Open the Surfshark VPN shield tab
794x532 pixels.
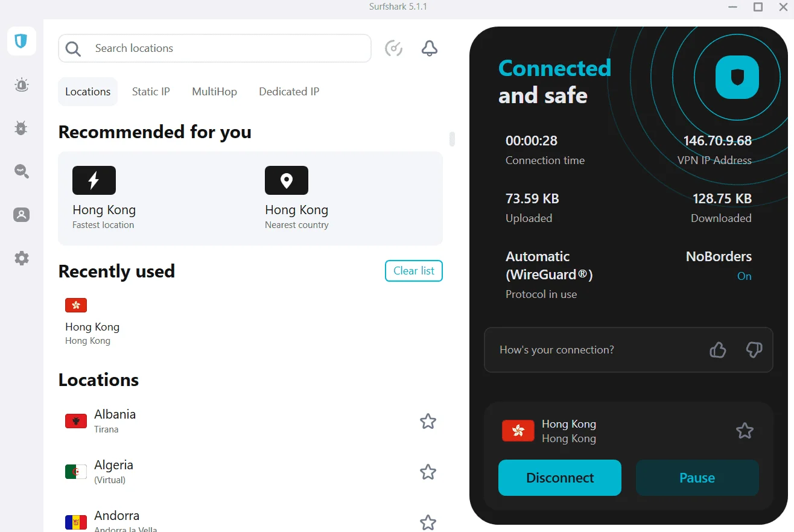click(22, 41)
